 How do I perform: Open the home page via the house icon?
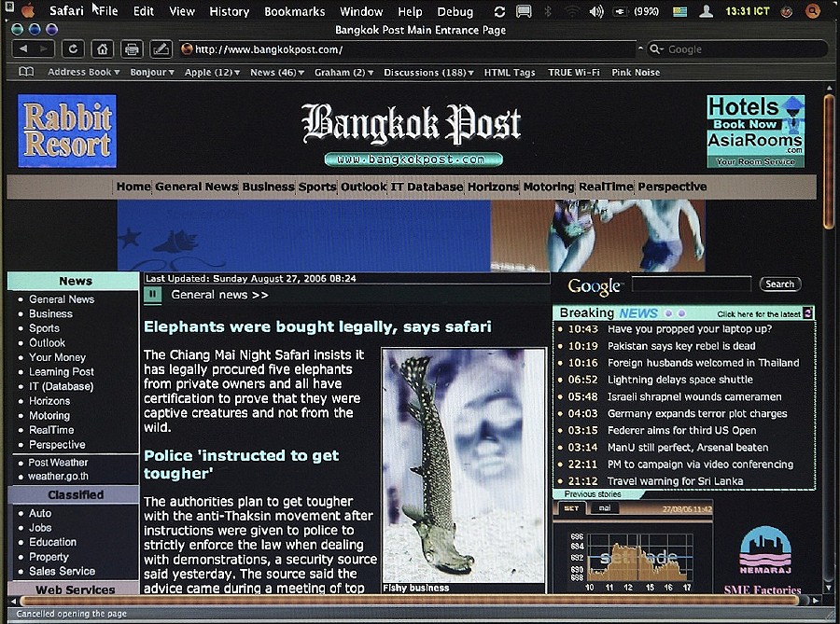click(x=103, y=49)
